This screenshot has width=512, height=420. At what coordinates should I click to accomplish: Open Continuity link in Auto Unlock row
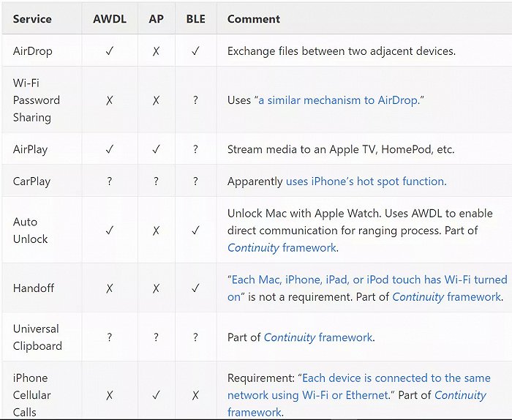coord(253,248)
